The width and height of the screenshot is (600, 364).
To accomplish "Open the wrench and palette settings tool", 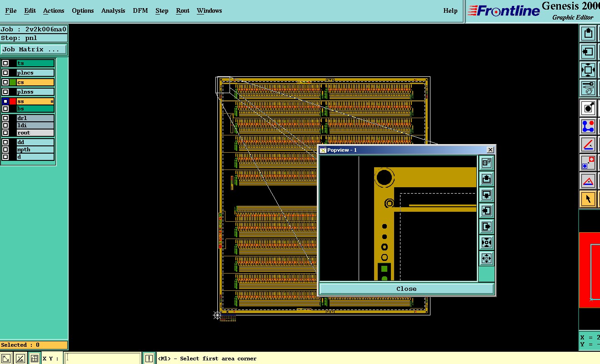I will pyautogui.click(x=588, y=88).
